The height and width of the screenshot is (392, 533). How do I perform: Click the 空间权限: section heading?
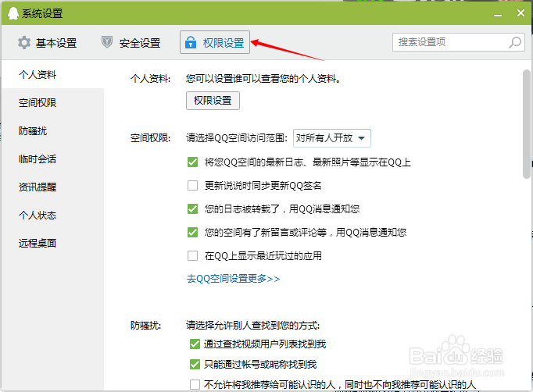(151, 138)
